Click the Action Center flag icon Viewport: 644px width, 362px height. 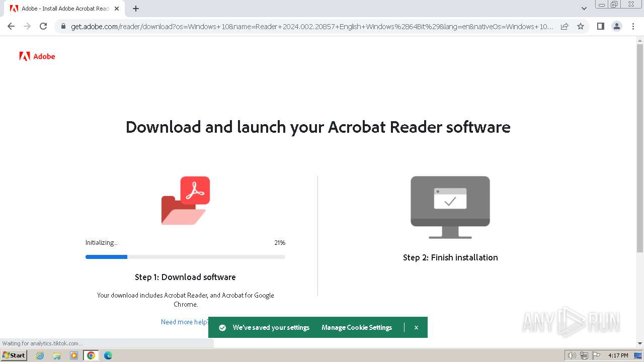tap(596, 355)
